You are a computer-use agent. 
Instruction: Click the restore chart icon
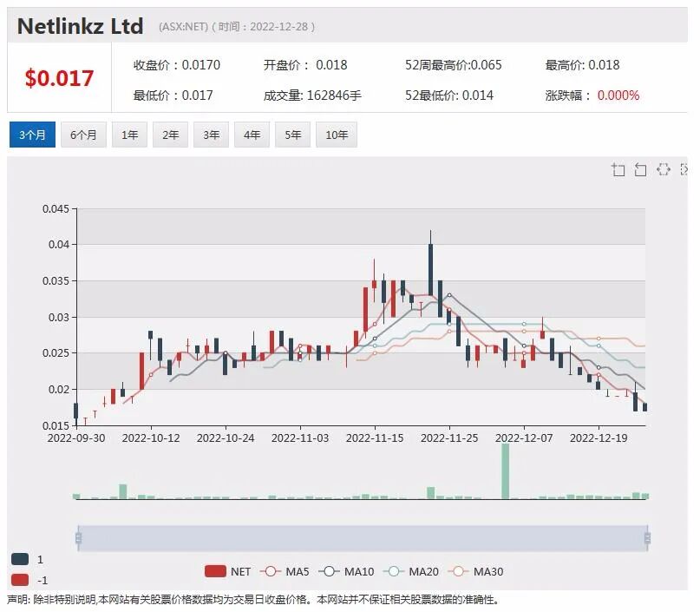pos(664,170)
